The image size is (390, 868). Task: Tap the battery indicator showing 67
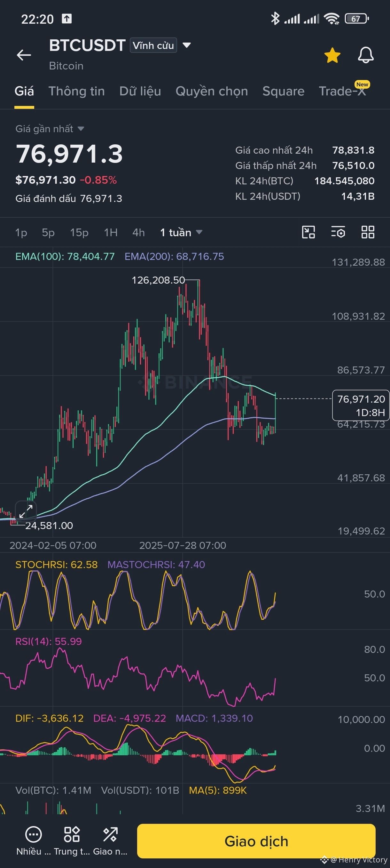point(357,19)
